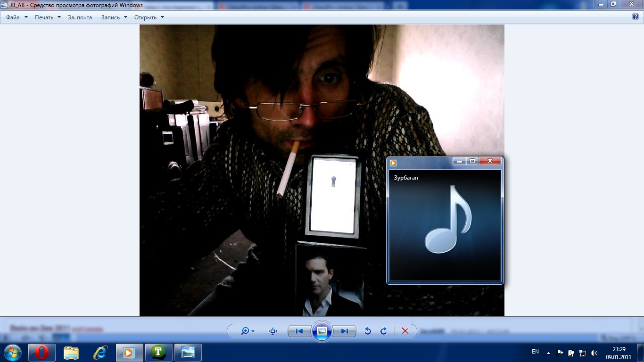Delete the photo with red X

(405, 331)
